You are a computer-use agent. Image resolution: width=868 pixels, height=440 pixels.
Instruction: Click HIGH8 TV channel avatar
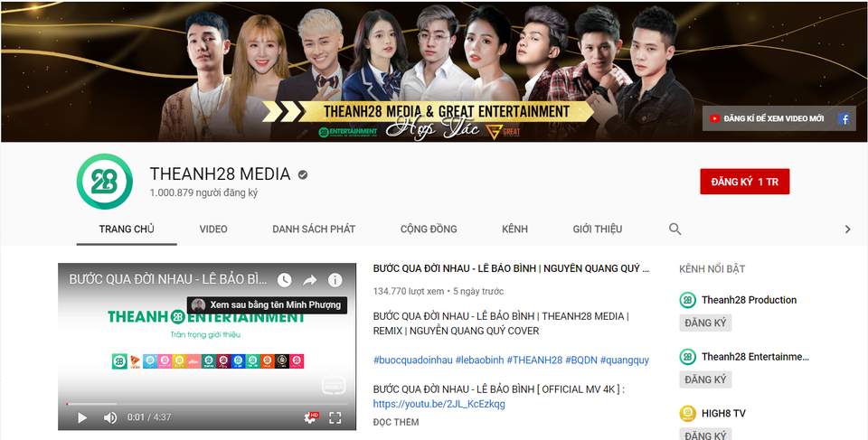(x=687, y=414)
